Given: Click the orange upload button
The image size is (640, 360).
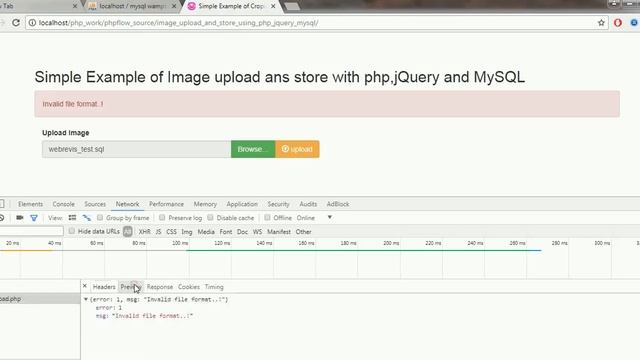Looking at the screenshot, I should (298, 149).
